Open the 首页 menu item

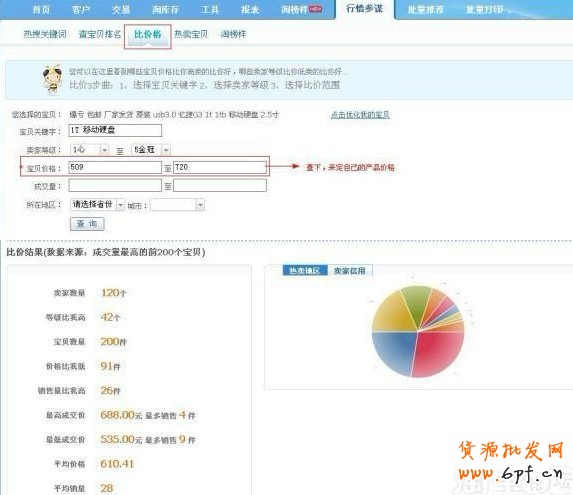(x=41, y=9)
